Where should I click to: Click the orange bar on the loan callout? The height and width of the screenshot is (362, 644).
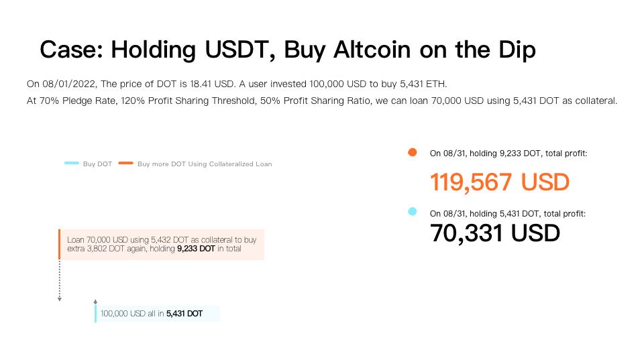pos(60,244)
